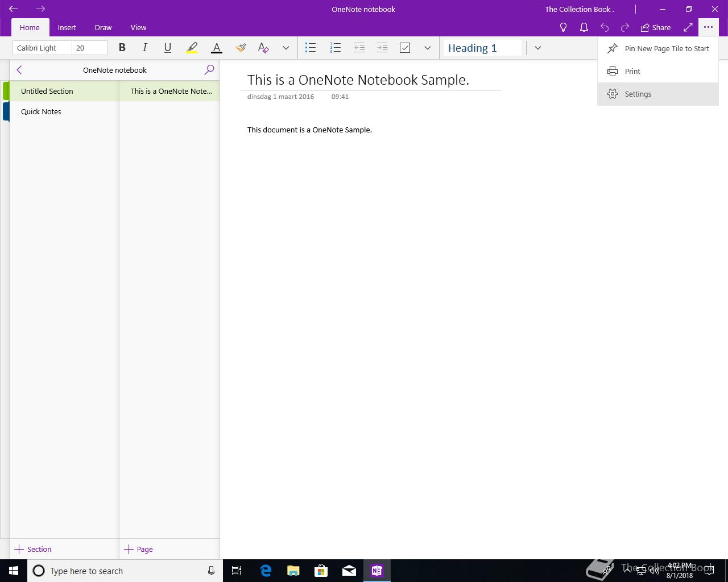Open Mail app from taskbar
Viewport: 728px width, 582px height.
pos(349,571)
